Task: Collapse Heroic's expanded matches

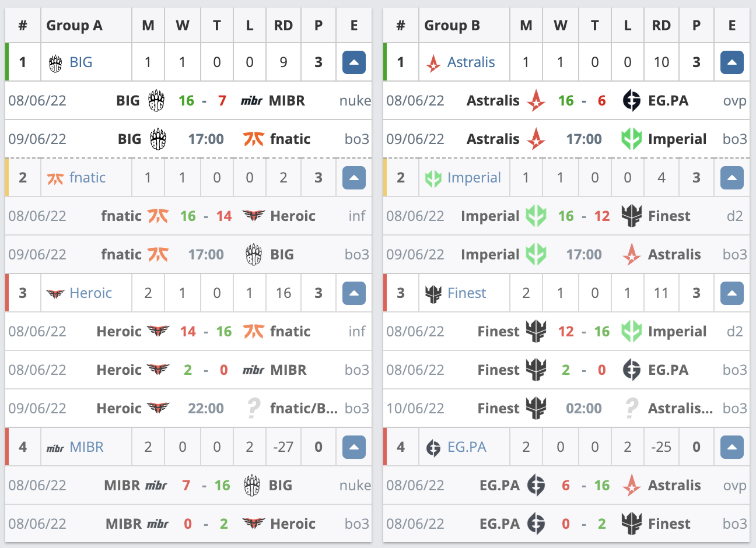Action: coord(353,293)
